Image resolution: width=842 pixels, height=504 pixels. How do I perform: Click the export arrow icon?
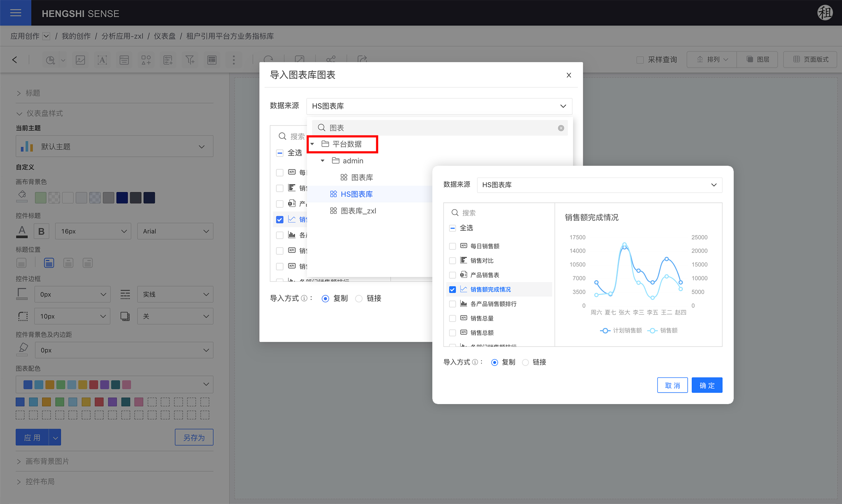[362, 59]
